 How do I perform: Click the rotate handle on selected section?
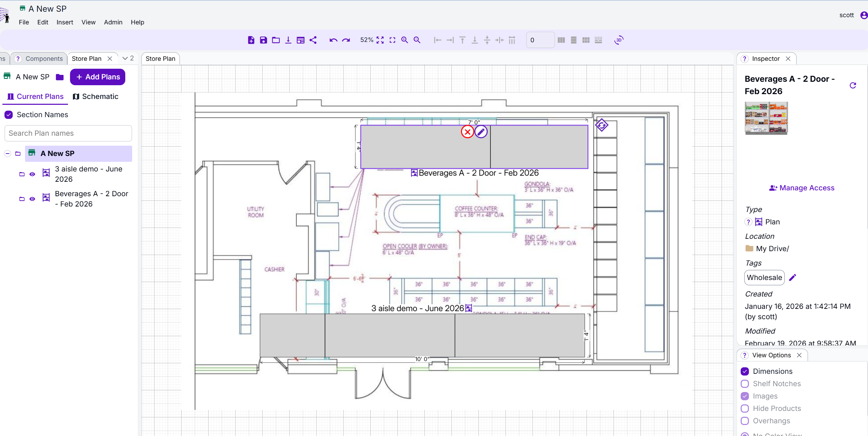tap(602, 125)
